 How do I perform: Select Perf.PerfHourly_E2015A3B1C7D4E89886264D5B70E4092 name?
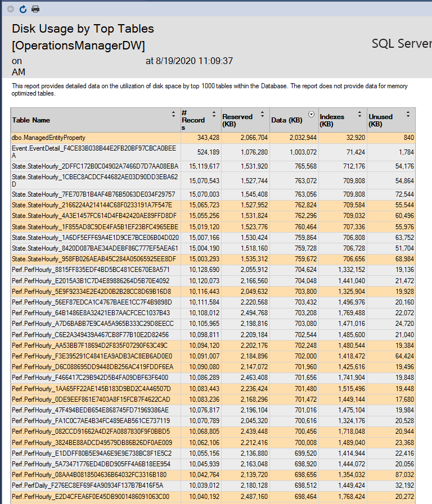(91, 281)
